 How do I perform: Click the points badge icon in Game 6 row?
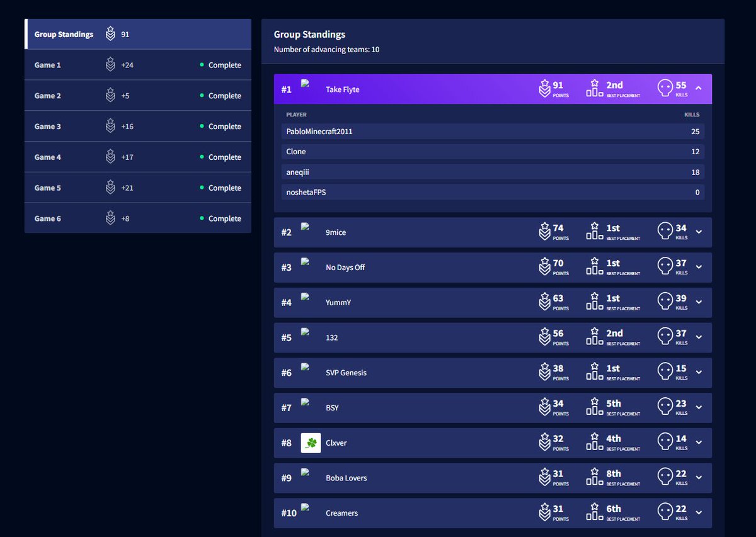[x=110, y=218]
